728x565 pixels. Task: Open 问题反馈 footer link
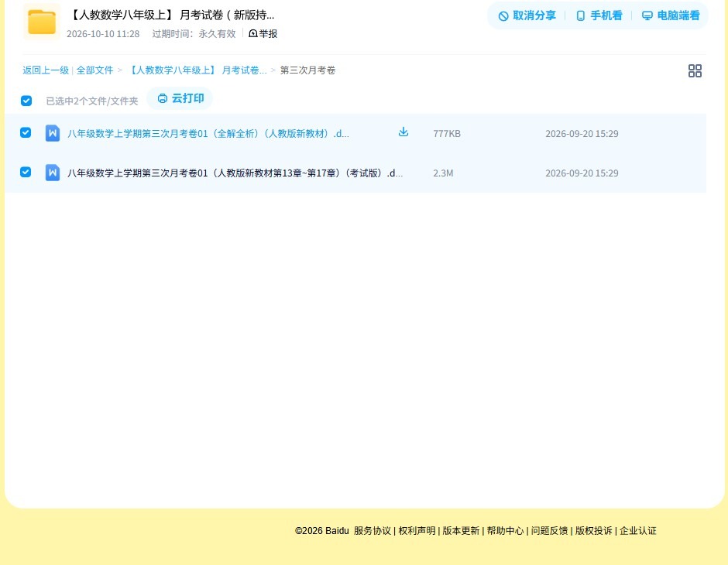(x=549, y=531)
